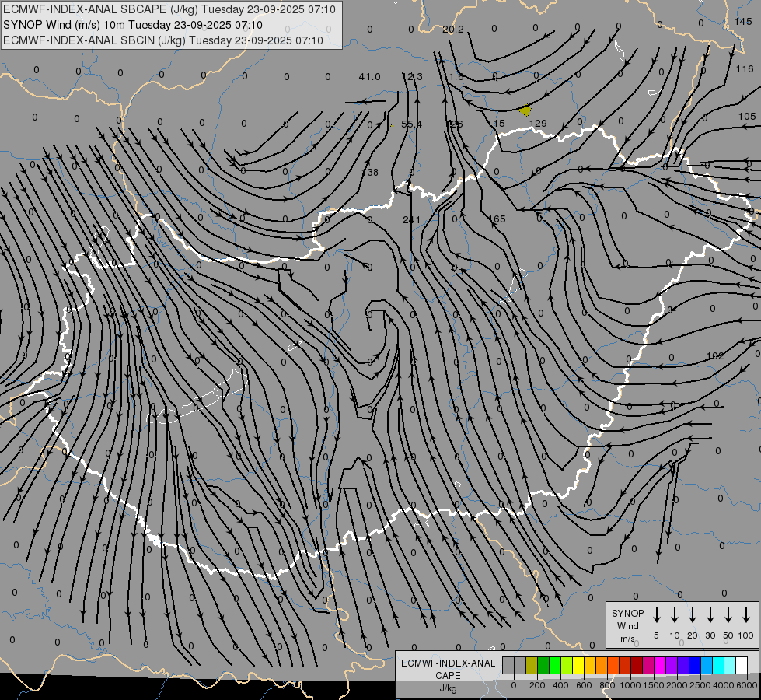Image resolution: width=761 pixels, height=700 pixels.
Task: Select the lime yellow-green CAPE legend swatch
Action: pyautogui.click(x=567, y=665)
